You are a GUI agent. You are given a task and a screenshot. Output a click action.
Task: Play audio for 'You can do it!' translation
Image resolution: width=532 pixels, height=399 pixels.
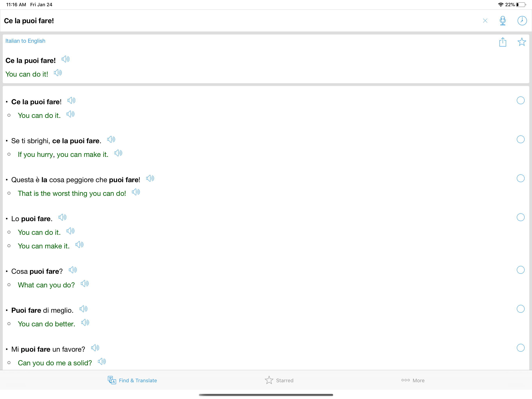tap(58, 73)
